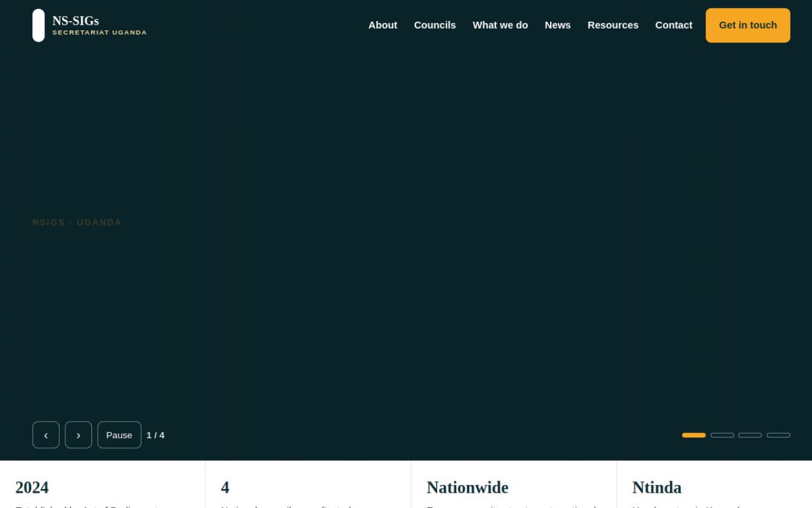
Task: Open What we do menu
Action: click(501, 25)
